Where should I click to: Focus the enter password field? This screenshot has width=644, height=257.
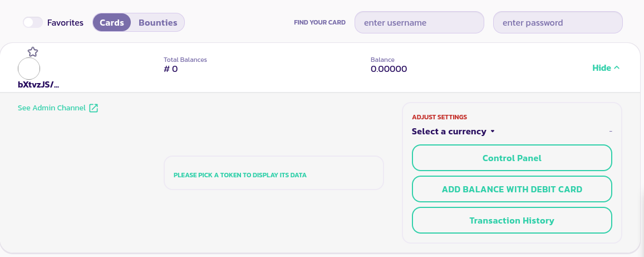[x=558, y=23]
